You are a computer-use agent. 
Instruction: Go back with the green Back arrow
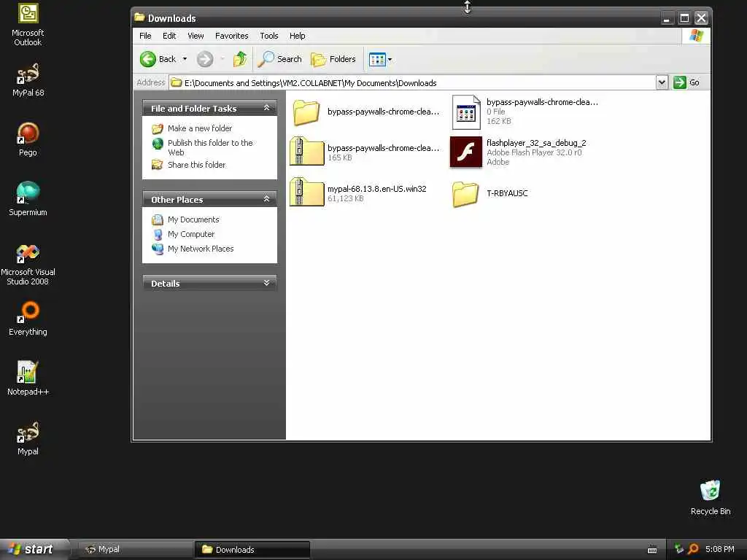coord(158,59)
